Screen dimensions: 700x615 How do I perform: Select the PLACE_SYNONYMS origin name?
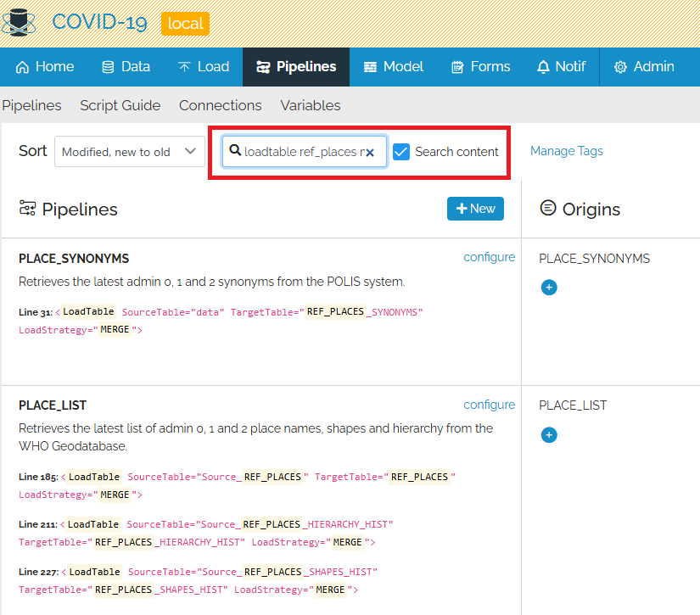[x=594, y=259]
